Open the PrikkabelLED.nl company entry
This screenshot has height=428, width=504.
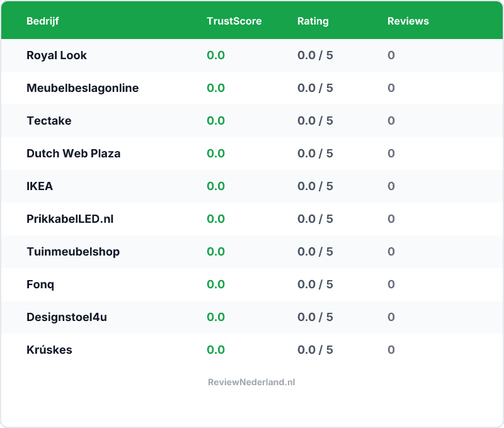tap(70, 219)
